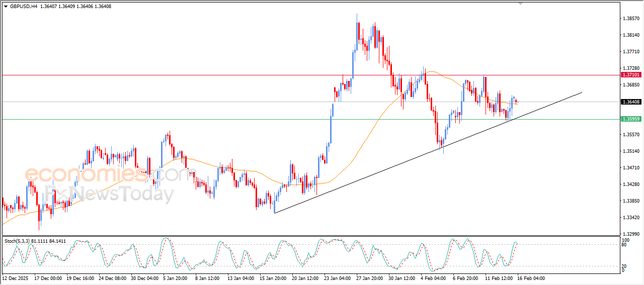This screenshot has width=644, height=285.
Task: Select the horizontal line at 1.35959
Action: coord(310,119)
